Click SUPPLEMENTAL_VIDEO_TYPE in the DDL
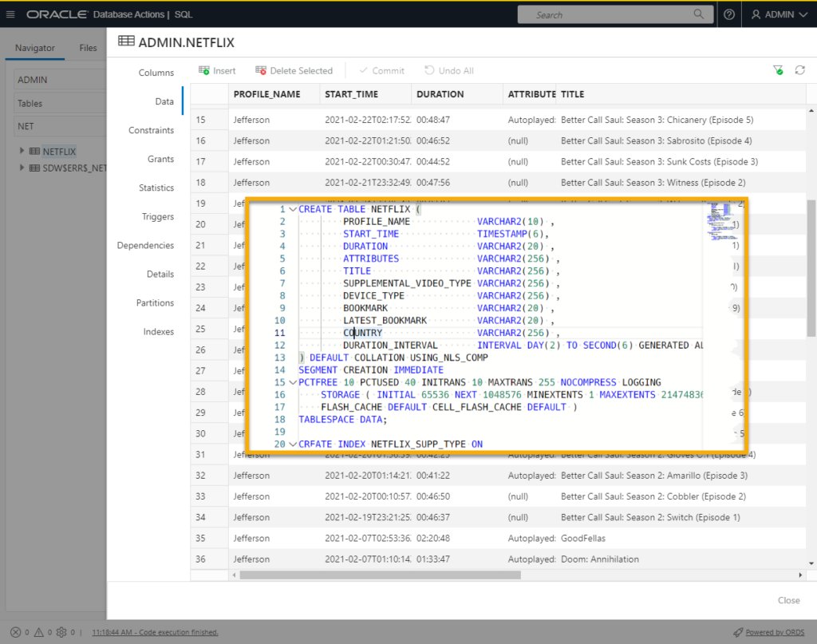This screenshot has width=817, height=644. coord(406,283)
